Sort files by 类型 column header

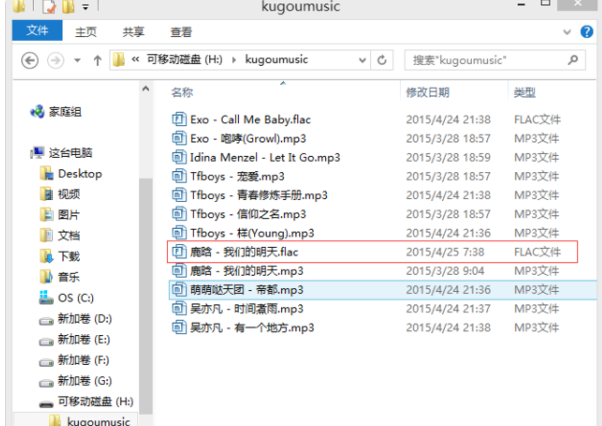[x=525, y=92]
